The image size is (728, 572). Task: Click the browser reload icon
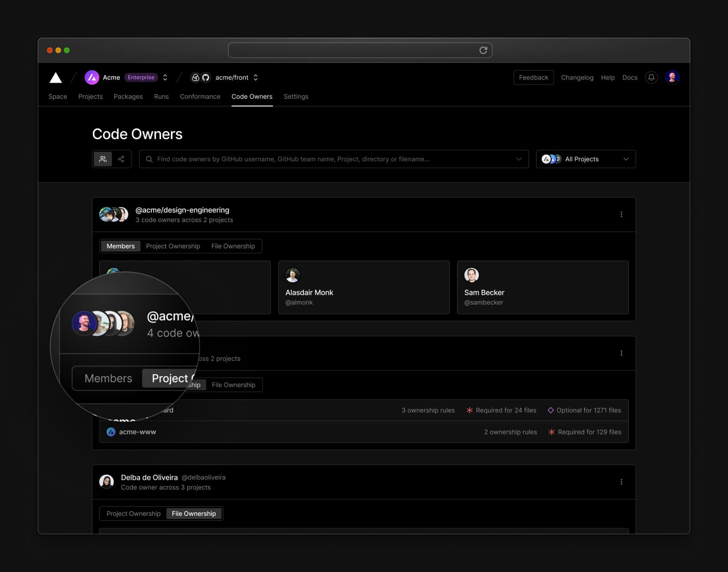(x=483, y=50)
